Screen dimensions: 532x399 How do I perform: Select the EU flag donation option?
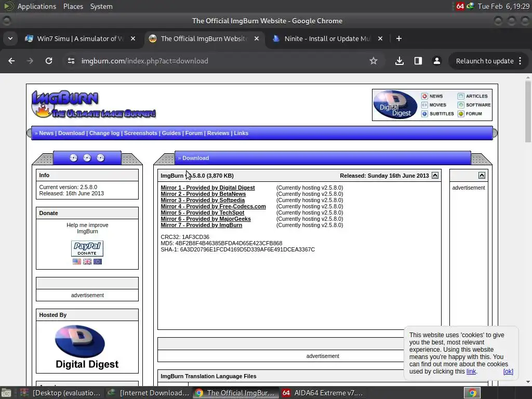click(98, 262)
